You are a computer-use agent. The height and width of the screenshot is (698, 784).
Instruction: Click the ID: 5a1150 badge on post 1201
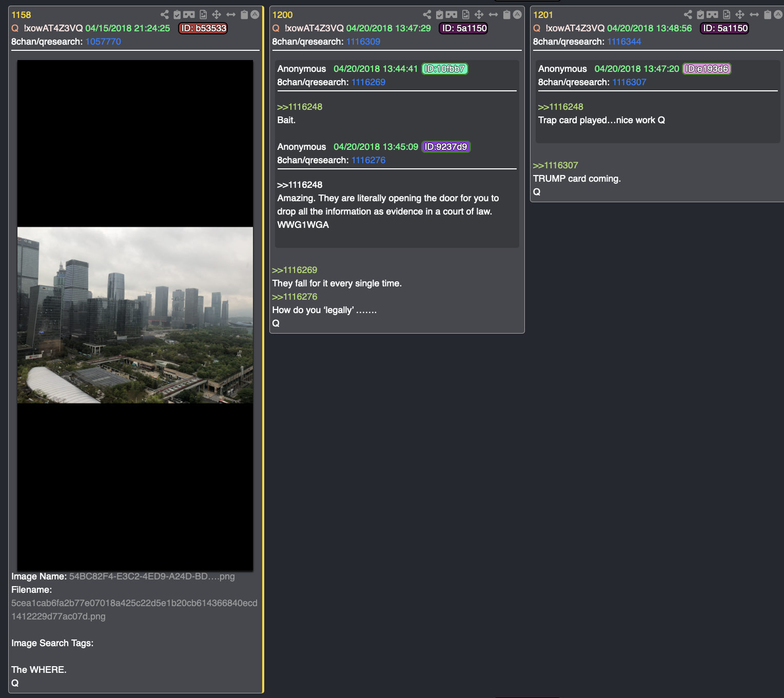coord(724,28)
